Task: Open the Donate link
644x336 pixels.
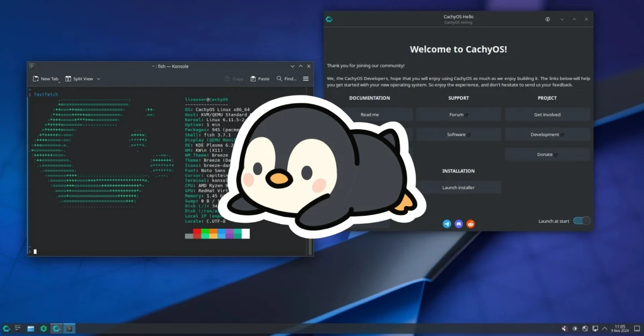Action: [547, 154]
